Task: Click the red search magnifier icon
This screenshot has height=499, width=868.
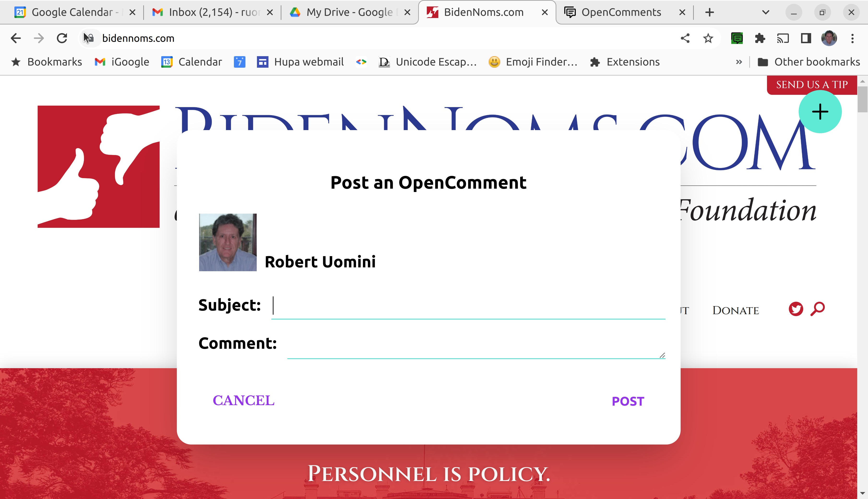Action: tap(818, 309)
